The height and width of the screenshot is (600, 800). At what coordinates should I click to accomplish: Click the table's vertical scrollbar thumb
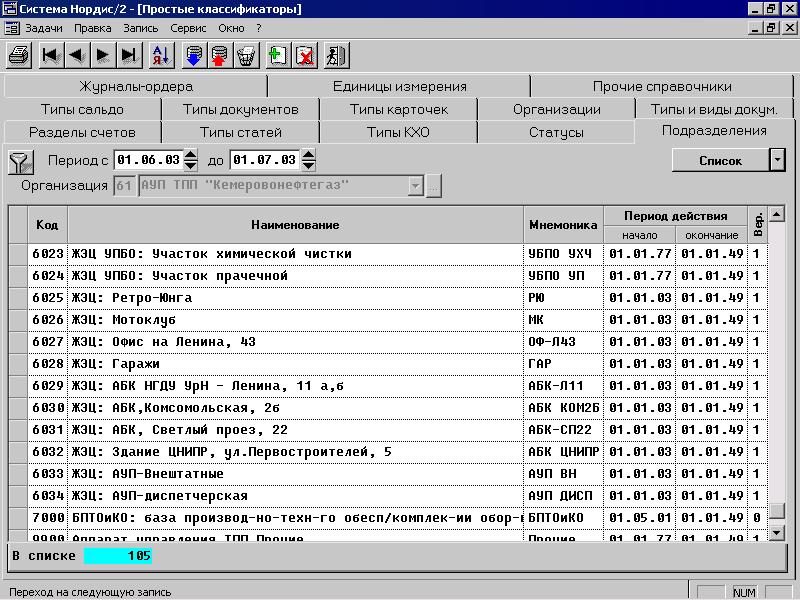[x=777, y=511]
